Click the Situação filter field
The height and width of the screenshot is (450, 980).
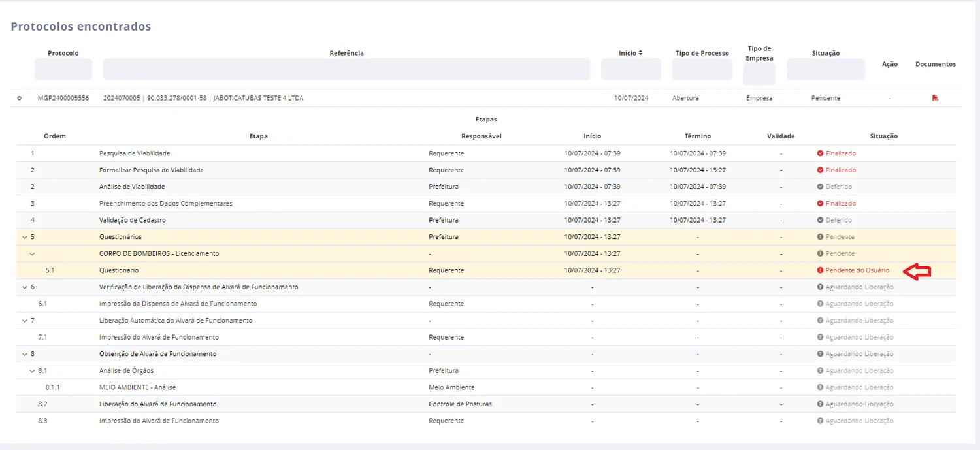(826, 69)
